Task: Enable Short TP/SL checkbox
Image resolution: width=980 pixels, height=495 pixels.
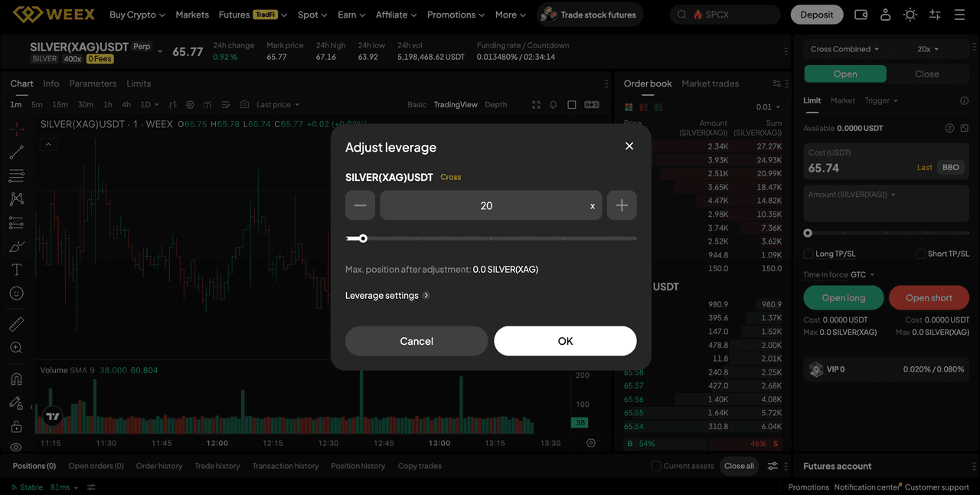Action: click(920, 254)
